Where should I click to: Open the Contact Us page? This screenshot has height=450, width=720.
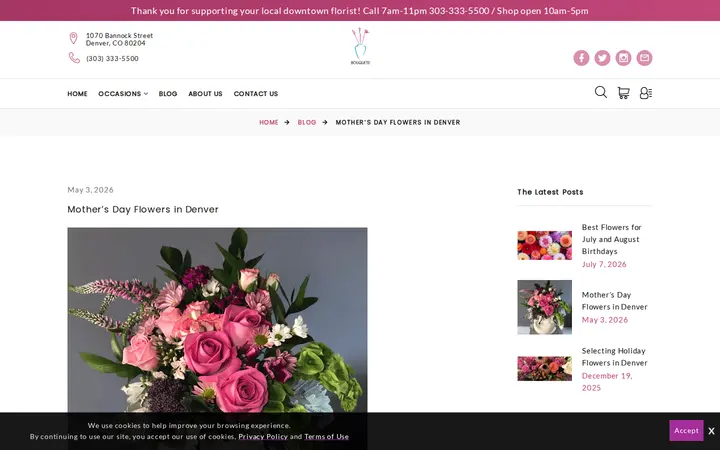(x=256, y=94)
